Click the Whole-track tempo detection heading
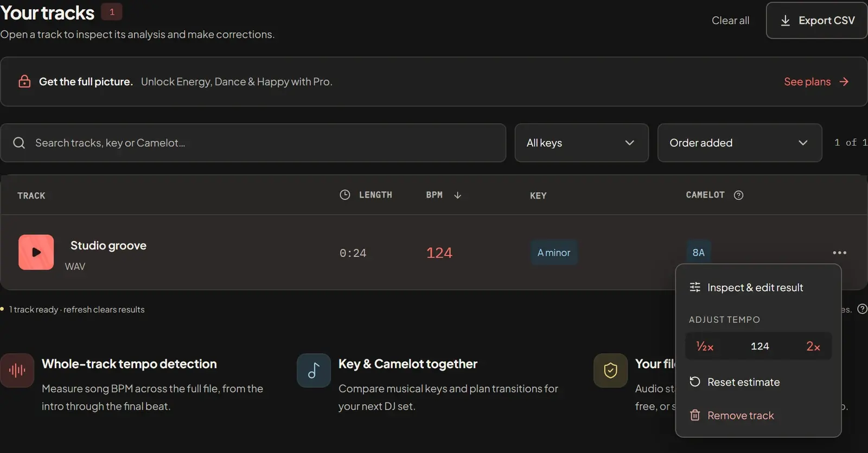868x453 pixels. coord(129,364)
